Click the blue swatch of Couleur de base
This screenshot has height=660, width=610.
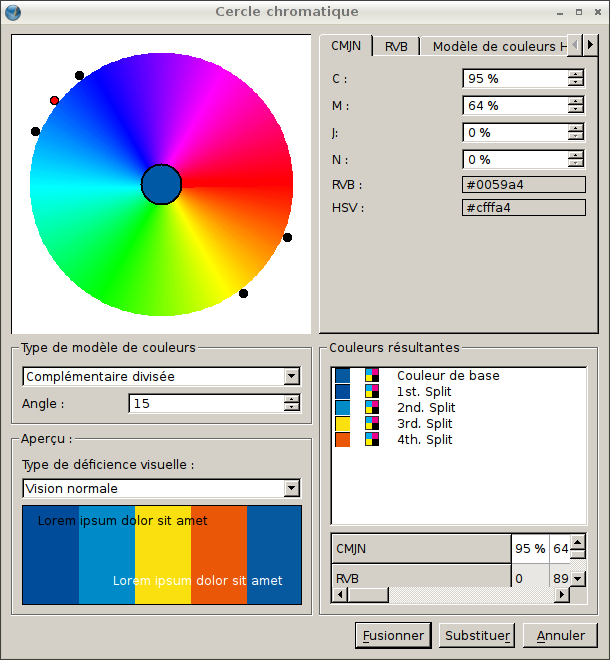click(x=343, y=375)
